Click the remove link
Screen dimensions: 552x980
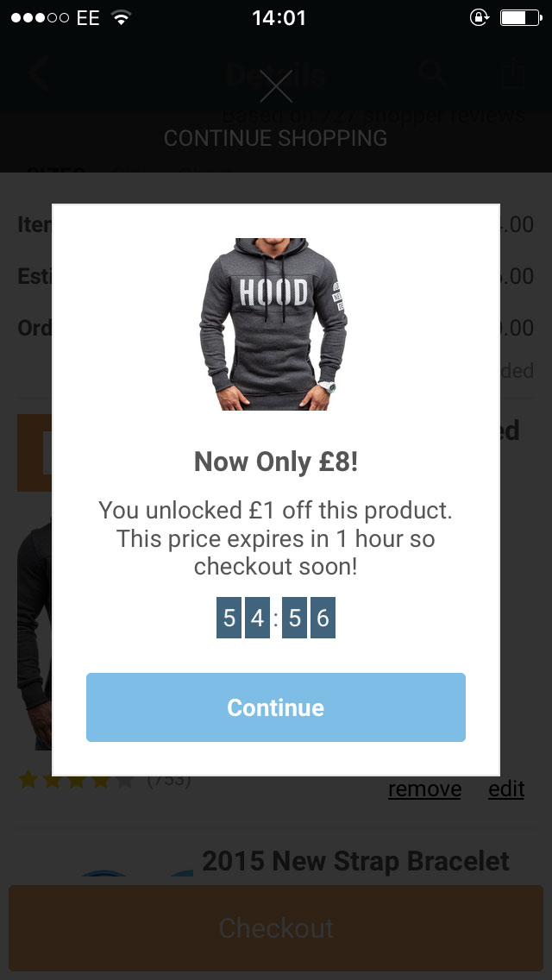424,788
